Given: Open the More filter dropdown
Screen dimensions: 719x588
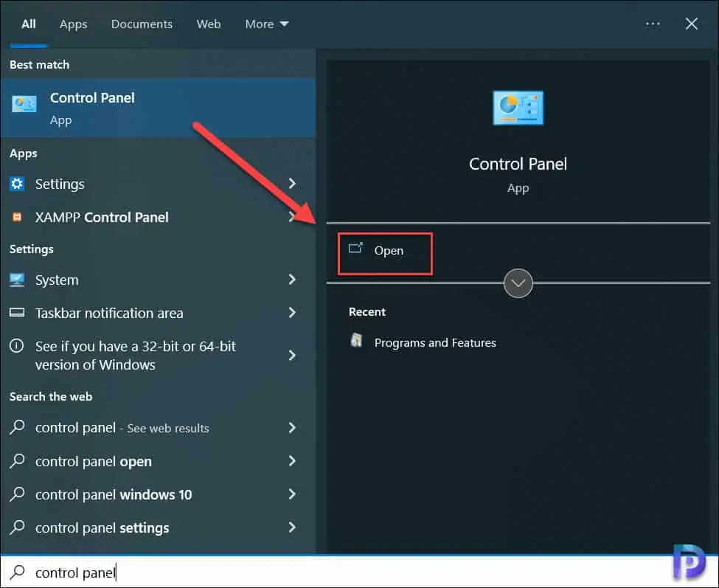Looking at the screenshot, I should pyautogui.click(x=267, y=24).
